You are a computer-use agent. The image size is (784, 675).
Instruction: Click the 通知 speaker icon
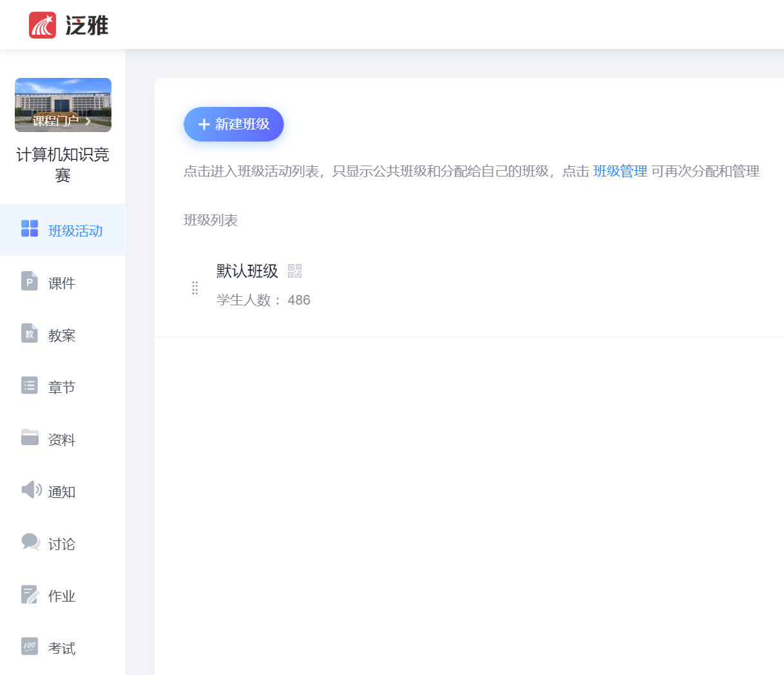[x=31, y=490]
